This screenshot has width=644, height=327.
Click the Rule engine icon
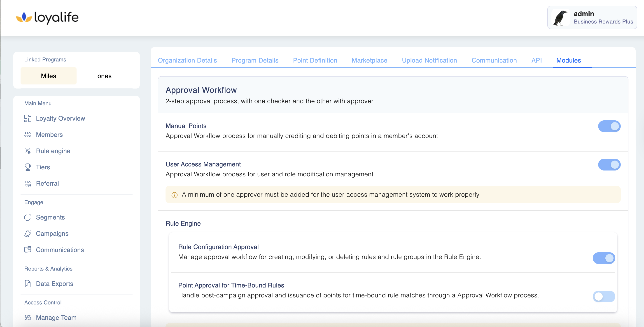point(28,151)
